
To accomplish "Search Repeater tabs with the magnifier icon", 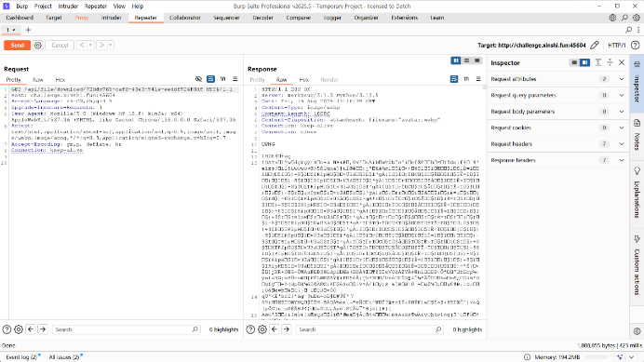I will pos(628,30).
